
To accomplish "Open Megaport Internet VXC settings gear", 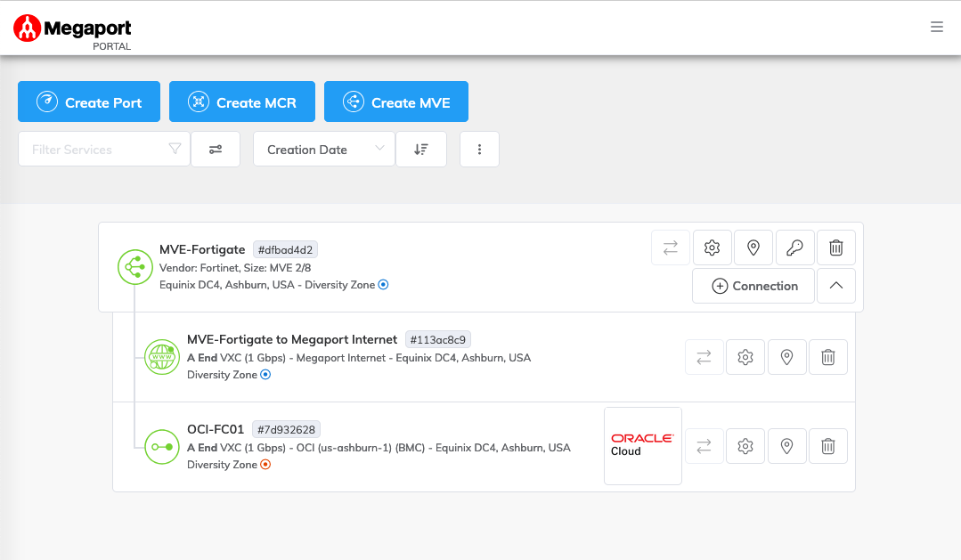I will click(745, 357).
